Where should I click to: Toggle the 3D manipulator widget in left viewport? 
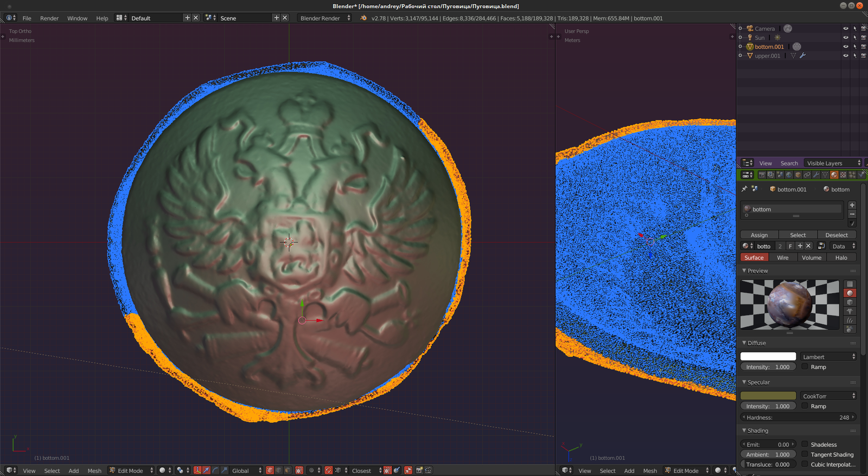click(197, 471)
